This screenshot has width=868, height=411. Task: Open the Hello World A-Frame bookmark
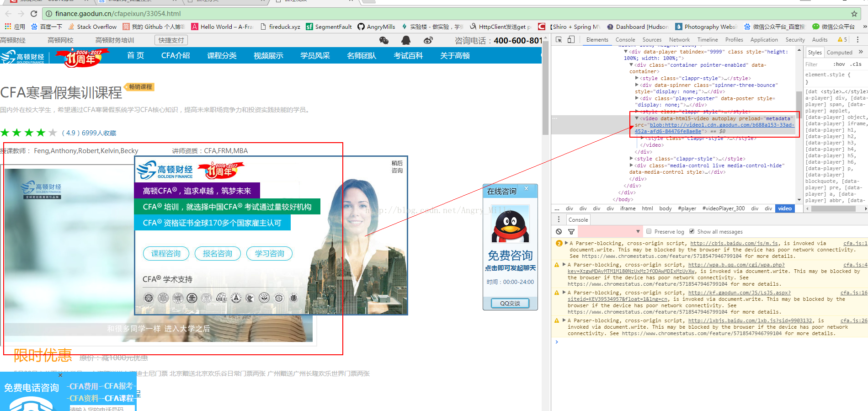coord(223,27)
